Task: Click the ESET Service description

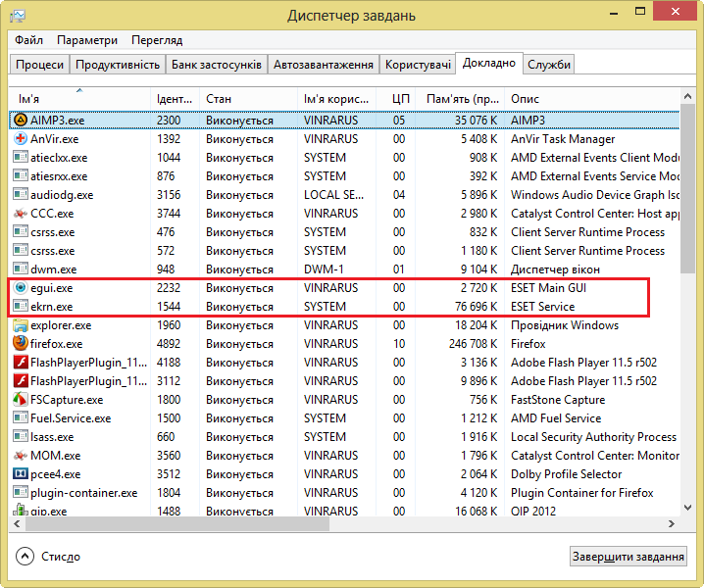Action: pos(542,307)
